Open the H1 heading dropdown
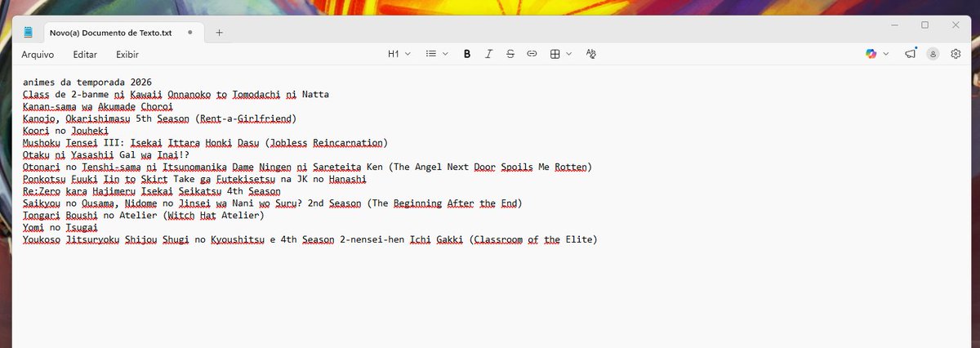The image size is (980, 348). pyautogui.click(x=399, y=54)
